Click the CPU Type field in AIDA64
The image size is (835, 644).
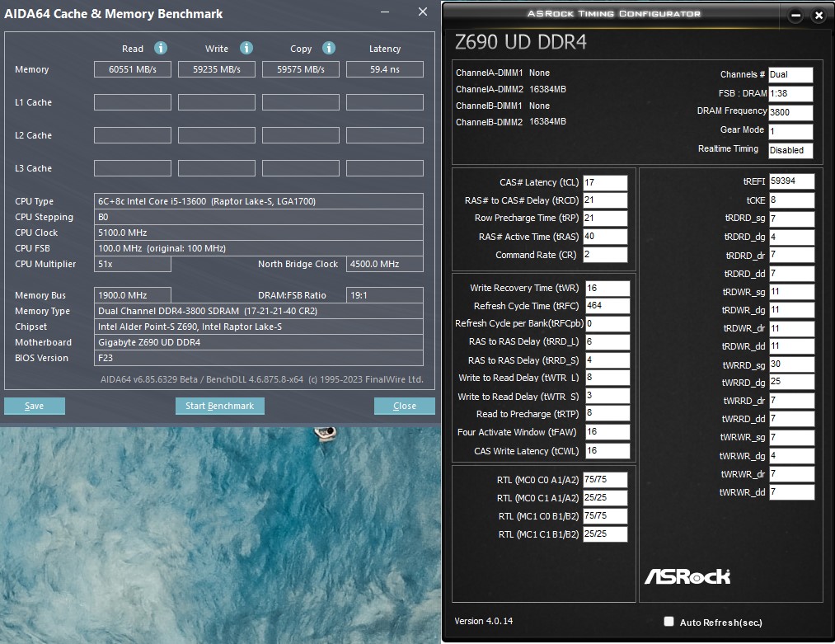tap(259, 201)
